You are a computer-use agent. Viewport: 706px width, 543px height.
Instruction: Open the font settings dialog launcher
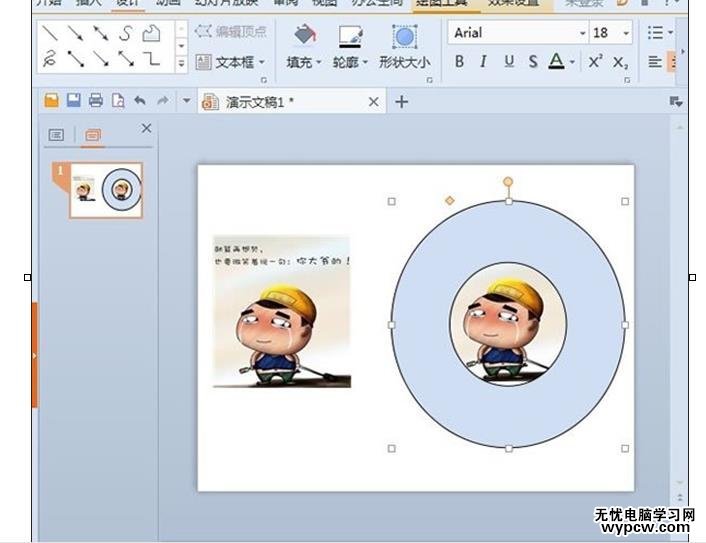pyautogui.click(x=627, y=80)
